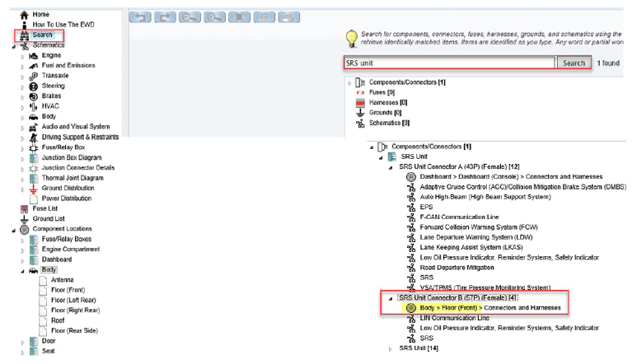This screenshot has width=637, height=364.
Task: Collapse the Schematics tree section
Action: click(x=13, y=46)
